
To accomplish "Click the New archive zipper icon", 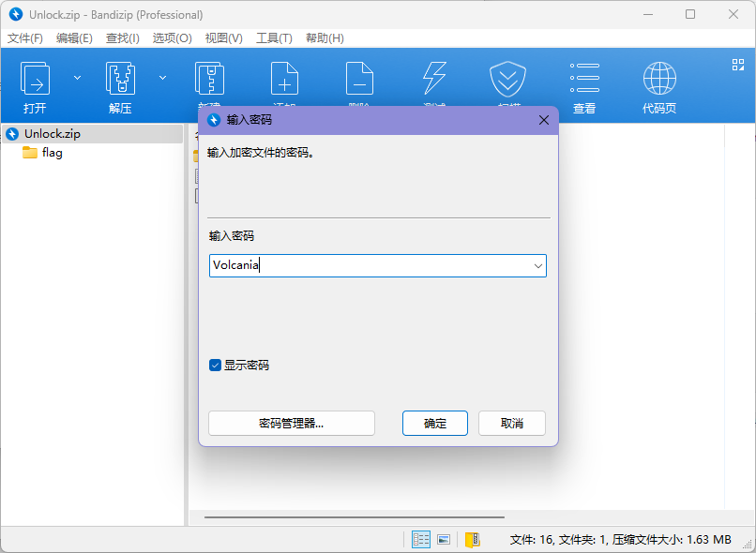I will (209, 79).
